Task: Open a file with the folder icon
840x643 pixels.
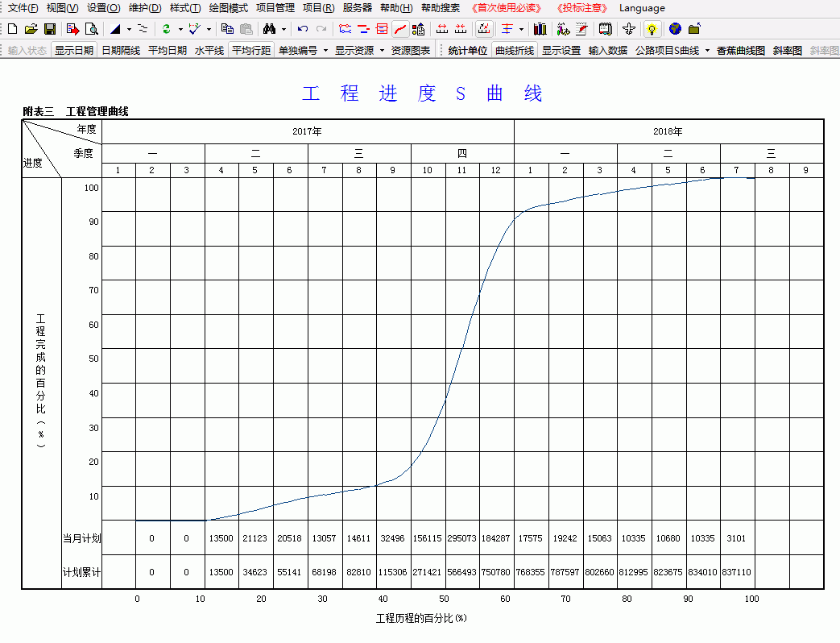Action: [x=31, y=29]
